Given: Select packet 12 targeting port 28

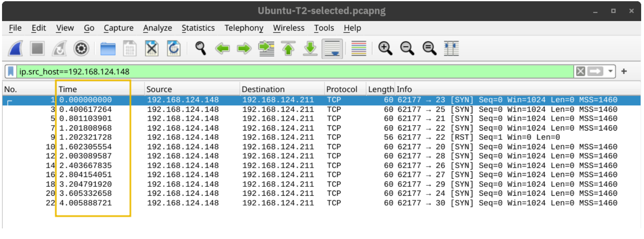Looking at the screenshot, I should tap(322, 156).
